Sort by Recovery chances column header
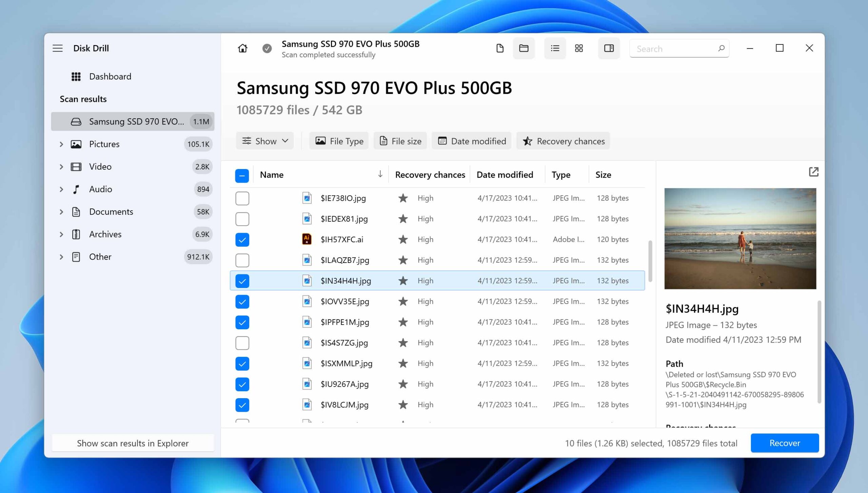The width and height of the screenshot is (868, 493). point(430,174)
